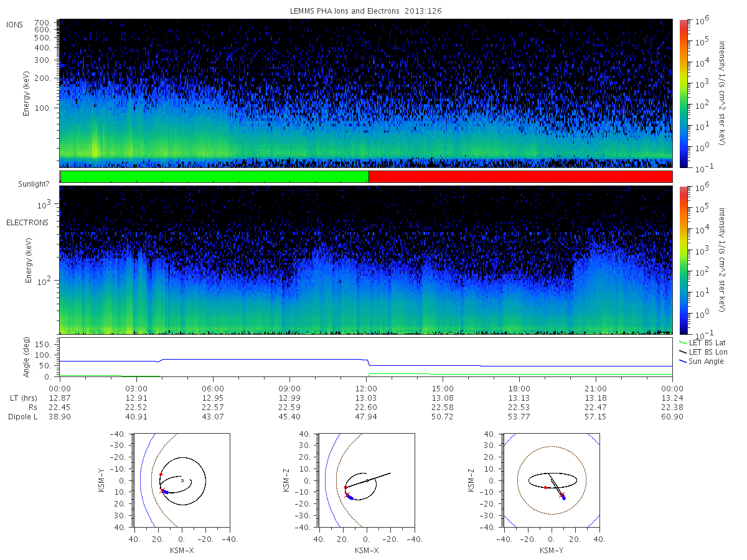Click the red Sunlight indicator bar
Viewport: 747px width, 560px height.
click(x=520, y=177)
